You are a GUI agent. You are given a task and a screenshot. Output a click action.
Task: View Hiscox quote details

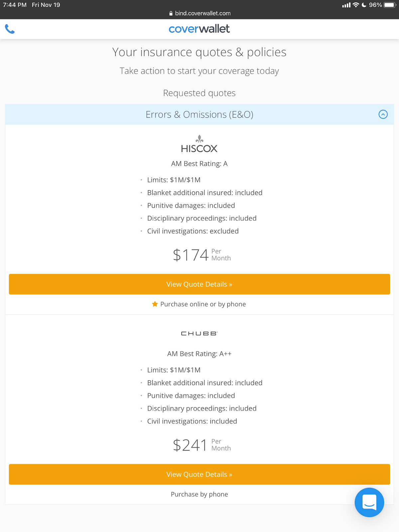[x=199, y=284]
